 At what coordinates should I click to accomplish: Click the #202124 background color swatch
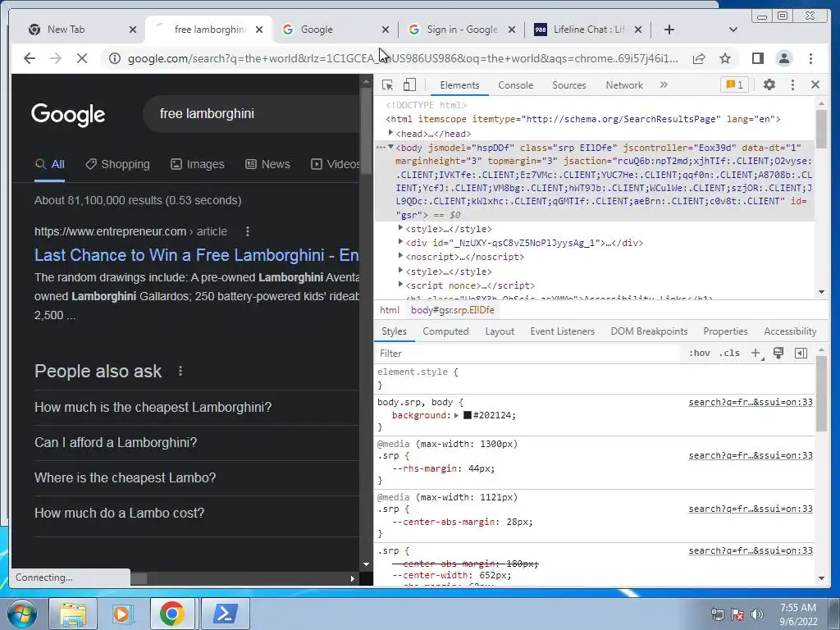[x=467, y=415]
